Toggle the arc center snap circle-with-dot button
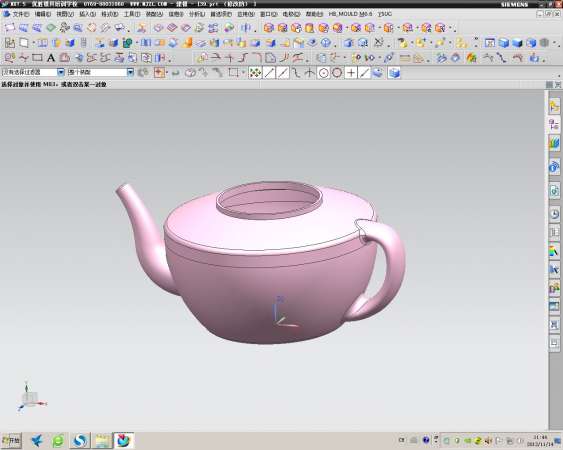 (323, 73)
